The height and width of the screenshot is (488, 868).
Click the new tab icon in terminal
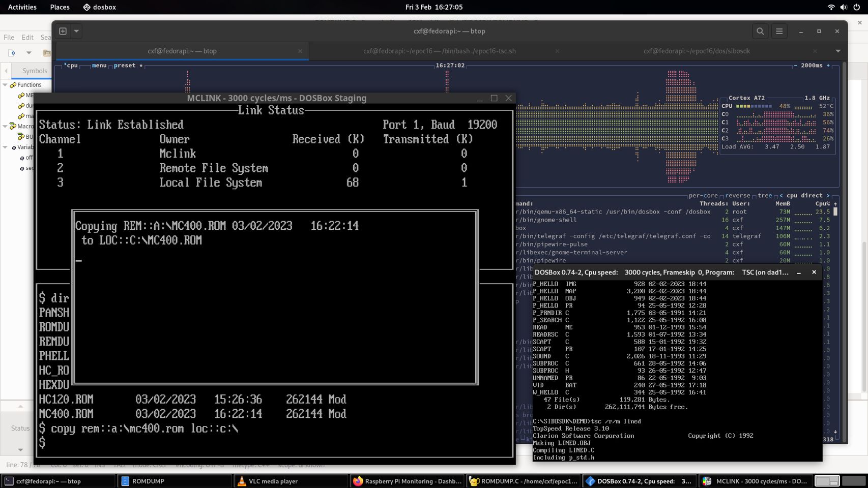63,31
